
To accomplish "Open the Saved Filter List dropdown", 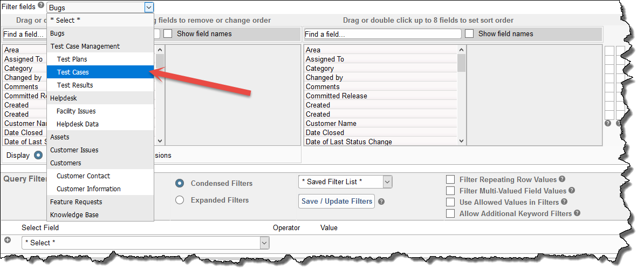I will click(345, 182).
